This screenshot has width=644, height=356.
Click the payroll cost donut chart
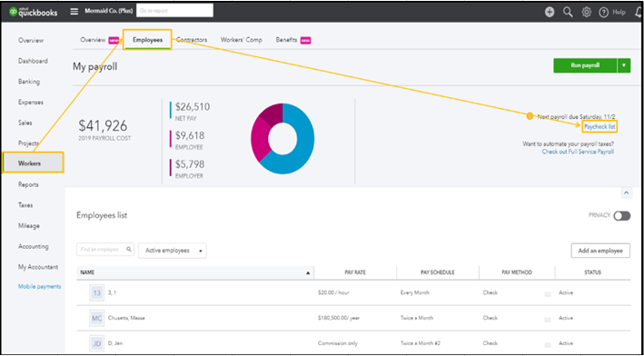pyautogui.click(x=282, y=139)
